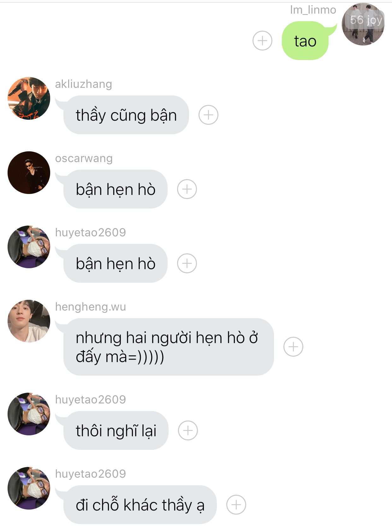Tap the plus icon next to "thầy cũng bận"
This screenshot has width=392, height=532.
[x=208, y=115]
